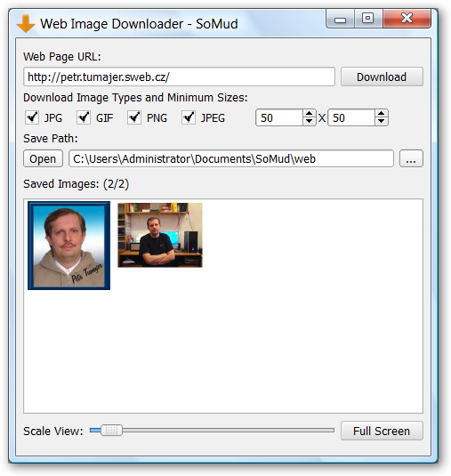Viewport: 451px width, 476px height.
Task: Uncheck the PNG image type checkbox
Action: 134,117
